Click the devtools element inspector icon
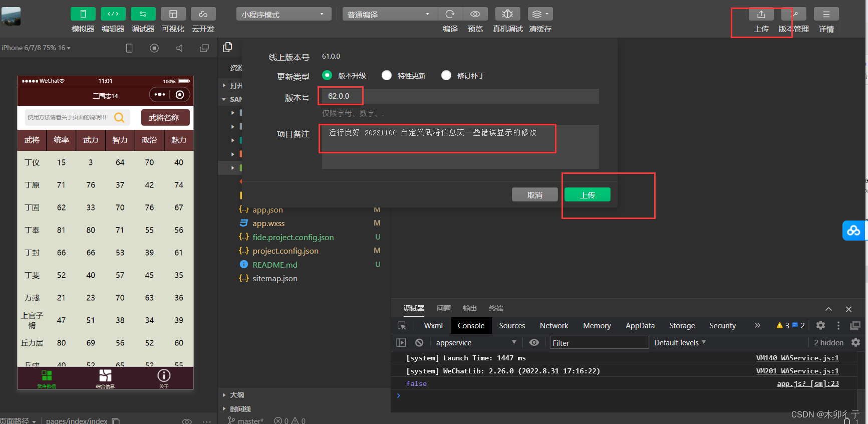 (402, 326)
